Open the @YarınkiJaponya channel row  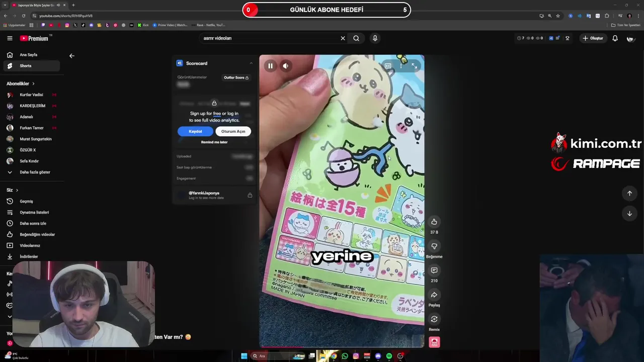pos(214,195)
